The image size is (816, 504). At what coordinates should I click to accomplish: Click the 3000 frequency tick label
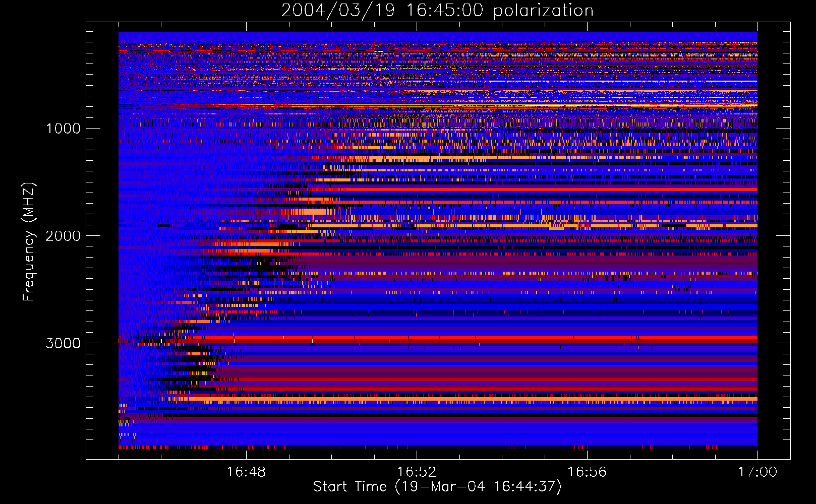63,343
